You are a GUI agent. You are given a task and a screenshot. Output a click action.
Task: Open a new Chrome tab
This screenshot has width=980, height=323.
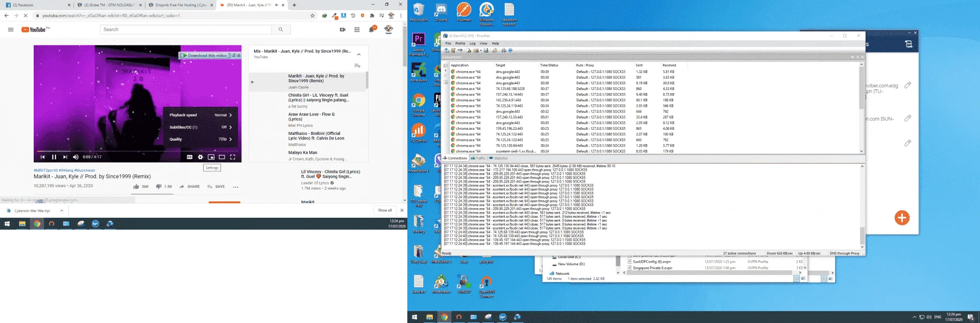point(294,5)
